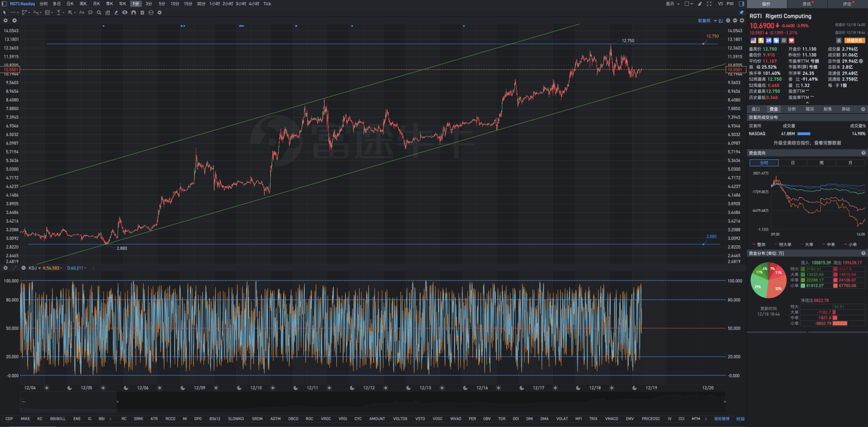Expand the arrow tool options
Screen dimensions: 868x427
75,12
